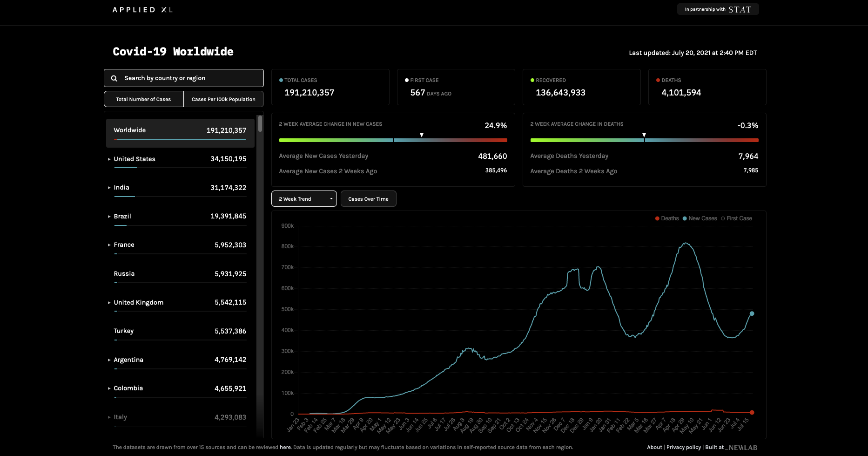Click the 24.9% new cases change value

click(x=496, y=125)
